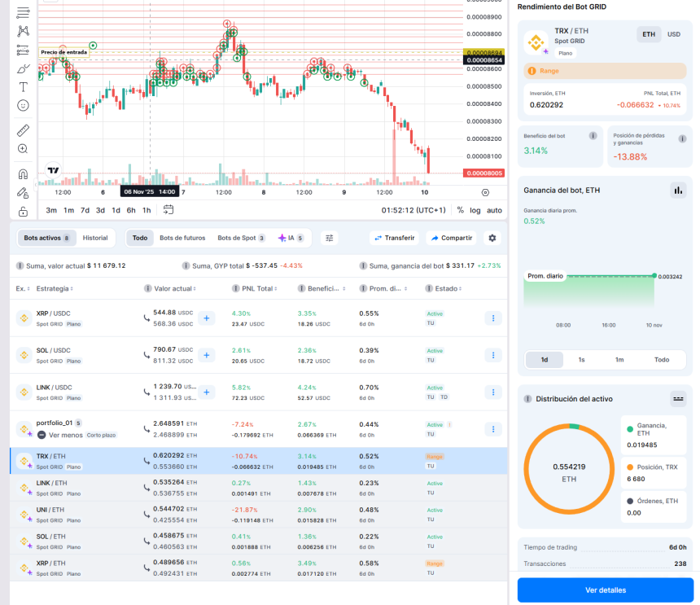Open bot list settings gear
Image resolution: width=700 pixels, height=605 pixels.
coord(492,238)
